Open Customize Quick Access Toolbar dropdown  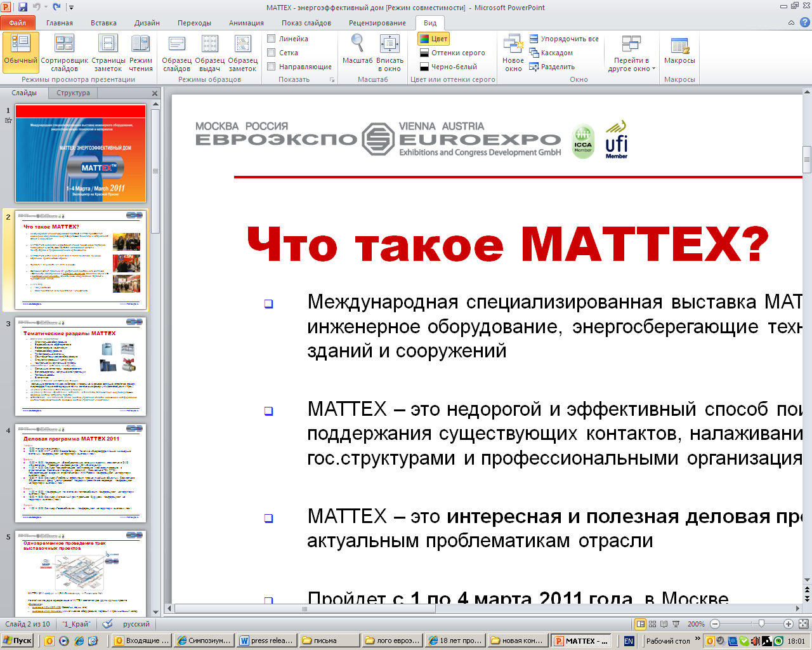[71, 8]
